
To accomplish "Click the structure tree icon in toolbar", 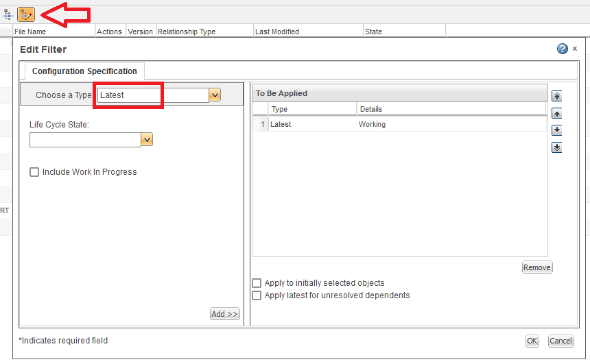I will [8, 14].
